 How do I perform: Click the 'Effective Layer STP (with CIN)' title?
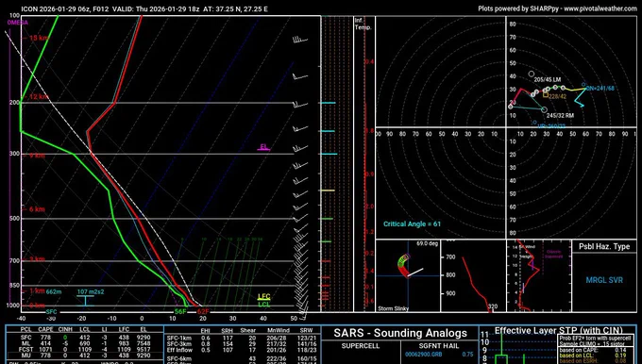(559, 330)
